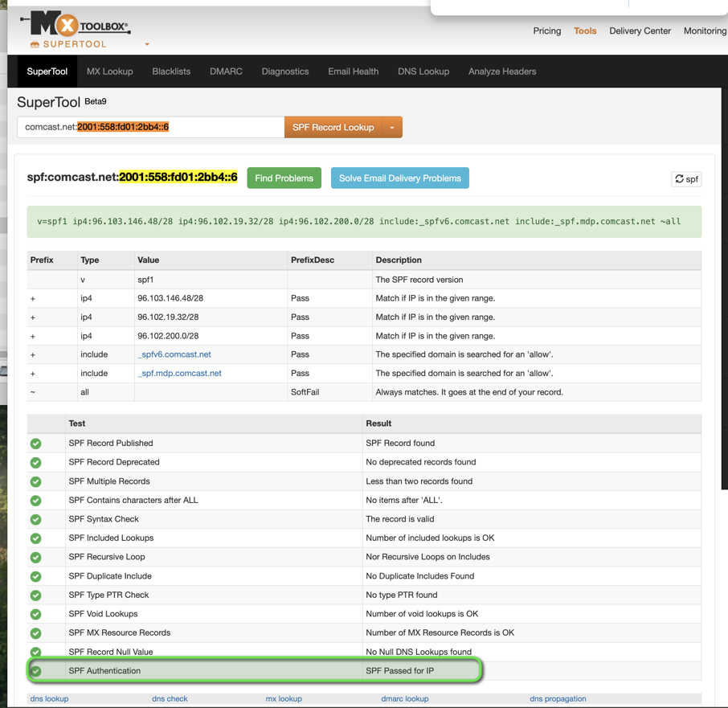Screen dimensions: 728x708
Task: Click green check icon for SPF Void Lookups
Action: pos(36,614)
